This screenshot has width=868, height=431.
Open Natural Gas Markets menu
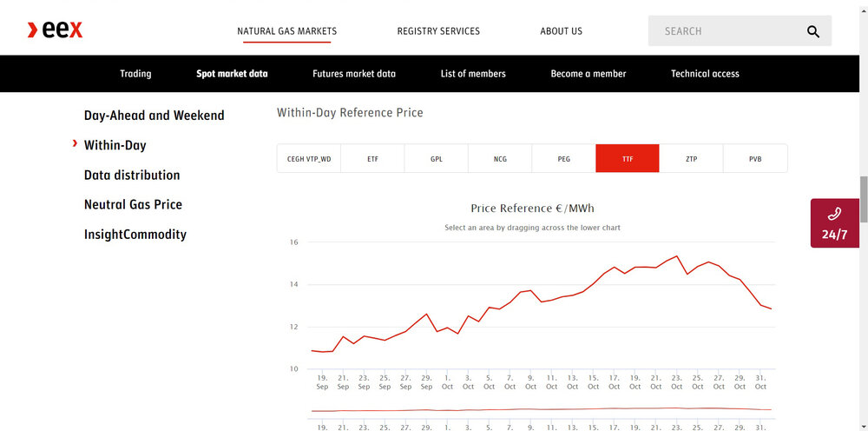coord(286,31)
